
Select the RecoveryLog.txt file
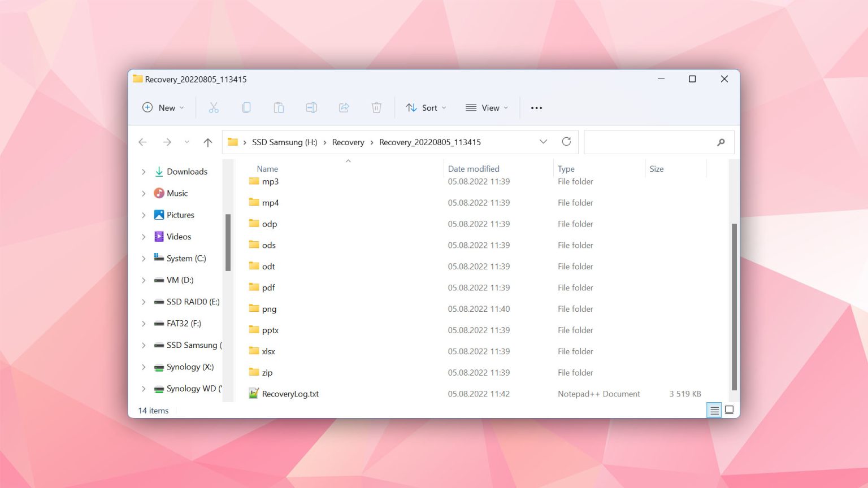[290, 394]
